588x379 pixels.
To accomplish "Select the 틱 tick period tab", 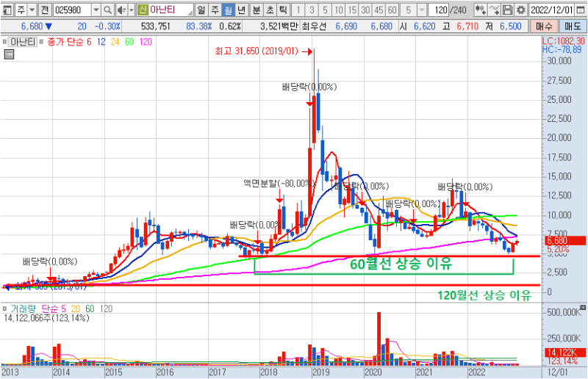I will coord(283,10).
